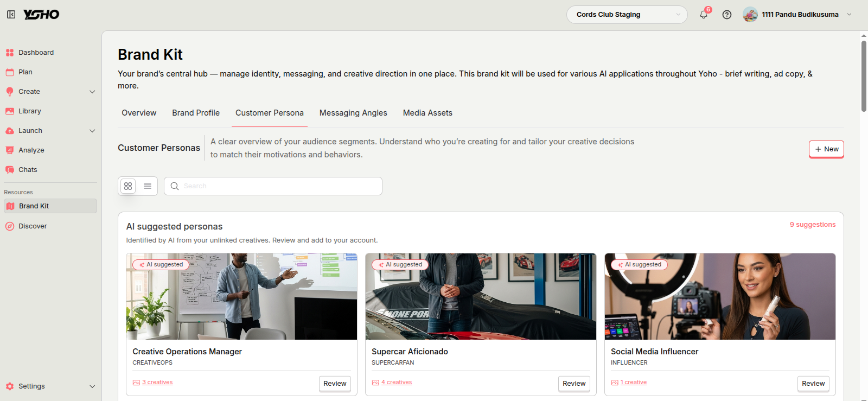Expand the Create menu chevron
Image resolution: width=868 pixels, height=401 pixels.
[92, 92]
